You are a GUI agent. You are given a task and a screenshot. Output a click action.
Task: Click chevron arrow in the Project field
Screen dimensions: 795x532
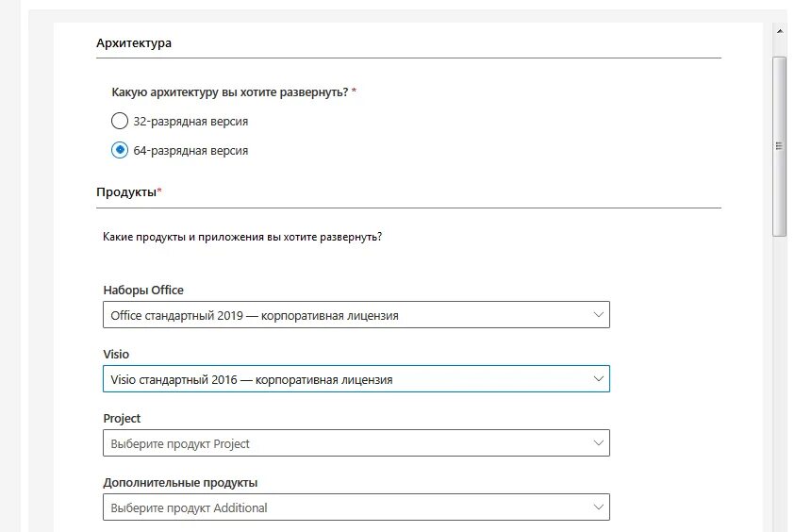[598, 443]
